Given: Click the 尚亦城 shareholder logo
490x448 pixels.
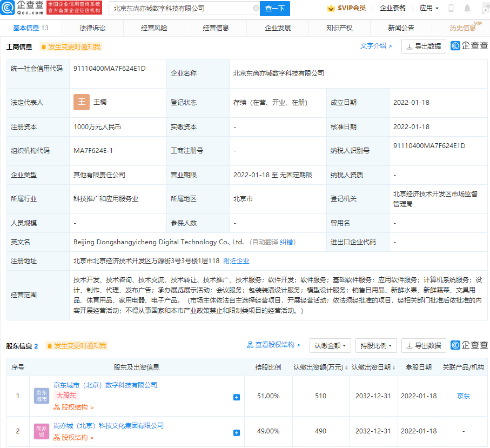Looking at the screenshot, I should coord(42,431).
